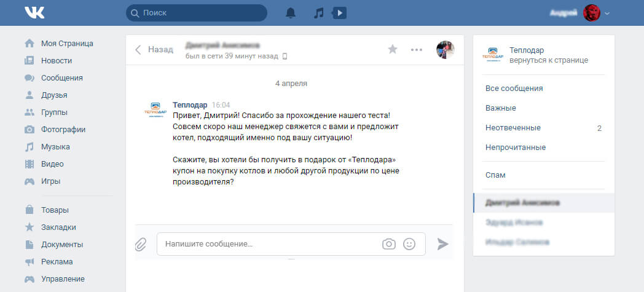The width and height of the screenshot is (644, 292).
Task: Click the camera icon to attach photo
Action: [x=388, y=244]
